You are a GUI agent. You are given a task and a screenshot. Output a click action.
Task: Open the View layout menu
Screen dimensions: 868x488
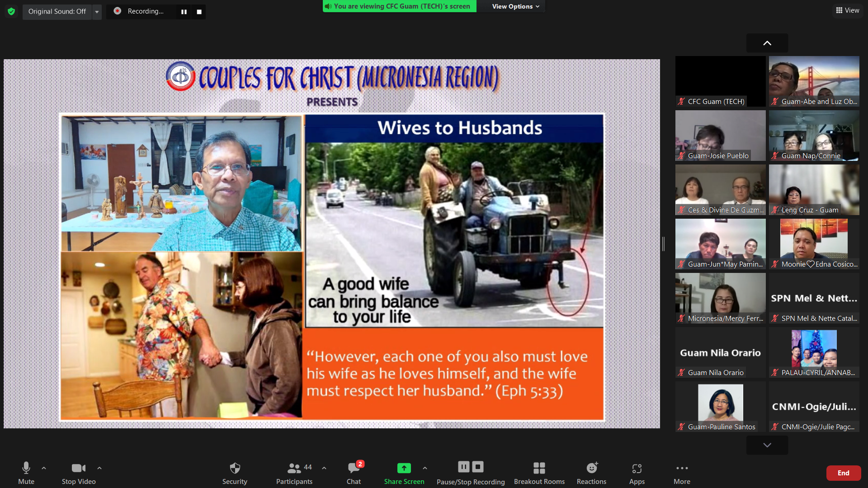tap(848, 10)
